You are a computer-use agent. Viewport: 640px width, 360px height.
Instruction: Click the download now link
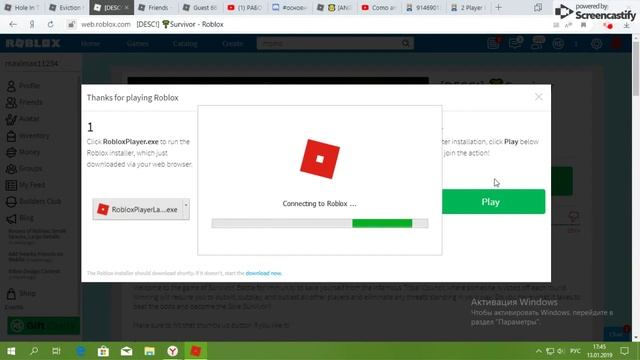click(x=263, y=273)
